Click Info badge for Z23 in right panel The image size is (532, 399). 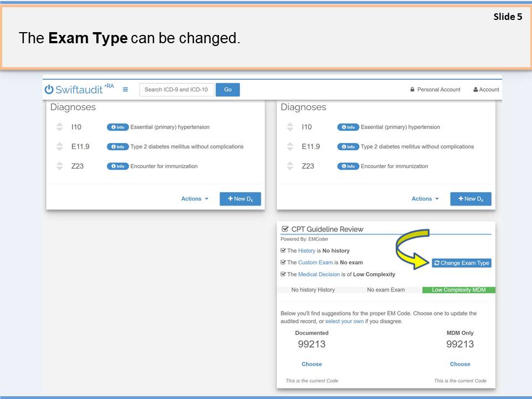(x=348, y=166)
